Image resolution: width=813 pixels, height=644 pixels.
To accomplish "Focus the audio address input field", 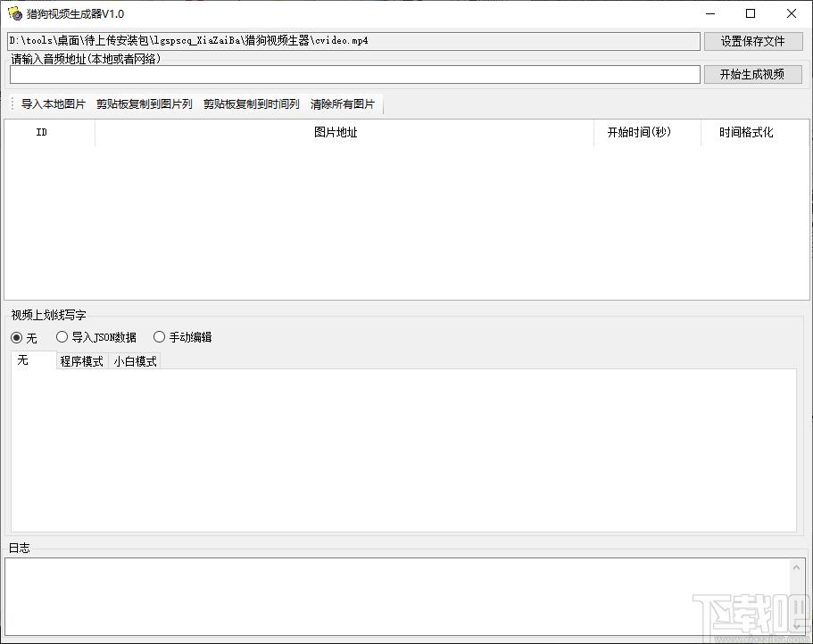I will click(x=355, y=75).
